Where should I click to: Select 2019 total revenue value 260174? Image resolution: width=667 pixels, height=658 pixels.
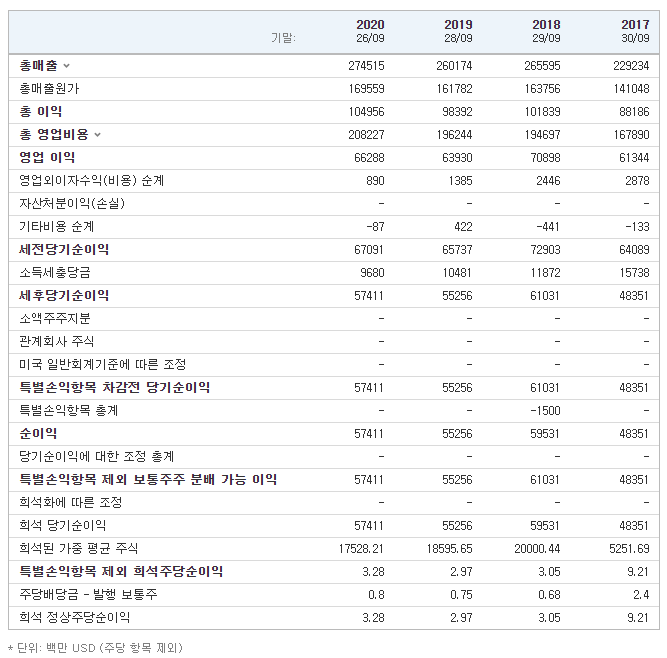coord(454,66)
